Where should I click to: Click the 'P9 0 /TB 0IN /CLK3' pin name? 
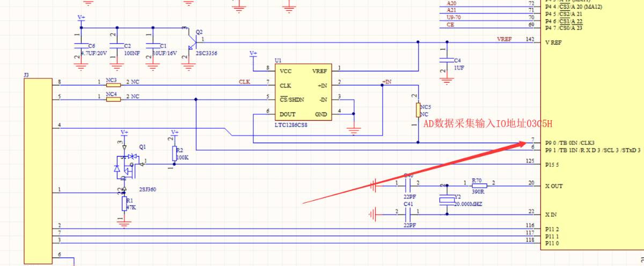pos(570,143)
